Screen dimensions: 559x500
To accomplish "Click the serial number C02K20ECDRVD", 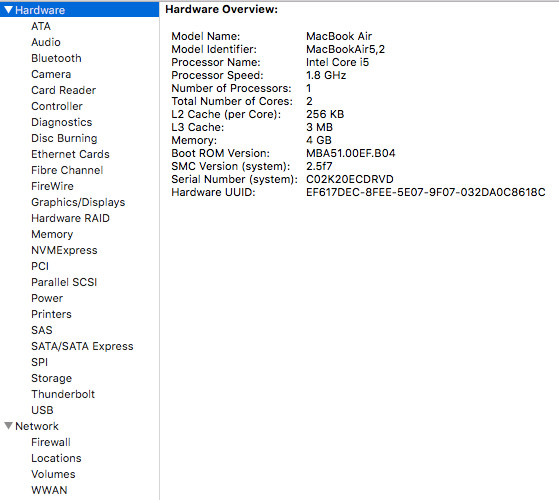I will [x=350, y=179].
